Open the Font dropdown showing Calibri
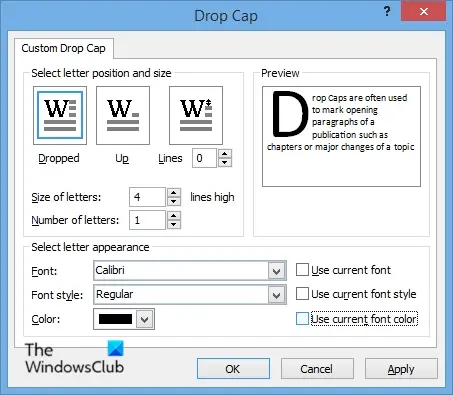The image size is (453, 395). [276, 271]
